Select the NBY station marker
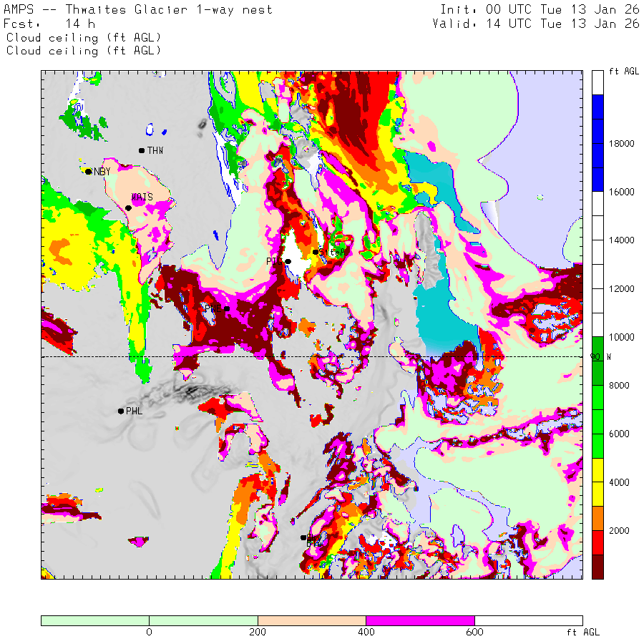This screenshot has width=644, height=644. coord(88,171)
